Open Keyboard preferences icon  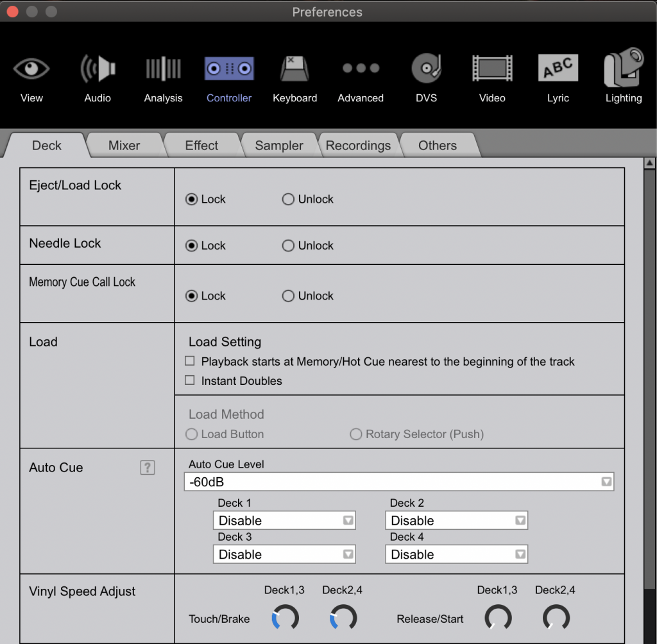pos(294,69)
